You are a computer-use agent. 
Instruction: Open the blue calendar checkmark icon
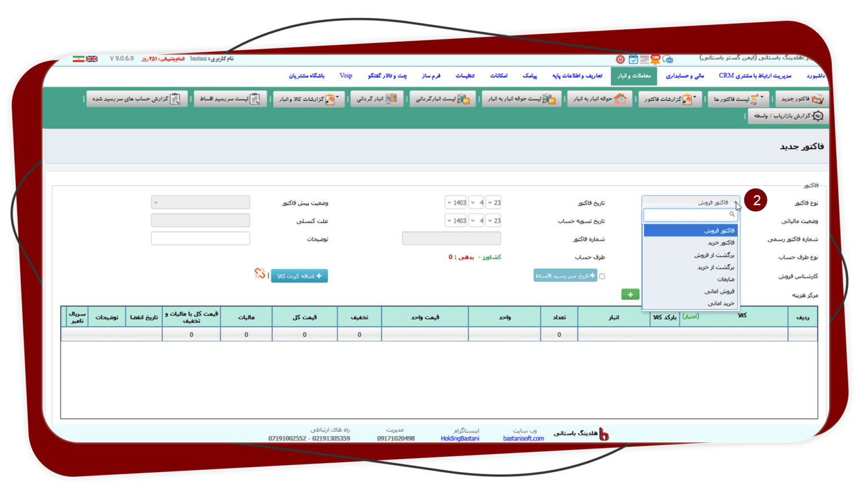pos(633,59)
